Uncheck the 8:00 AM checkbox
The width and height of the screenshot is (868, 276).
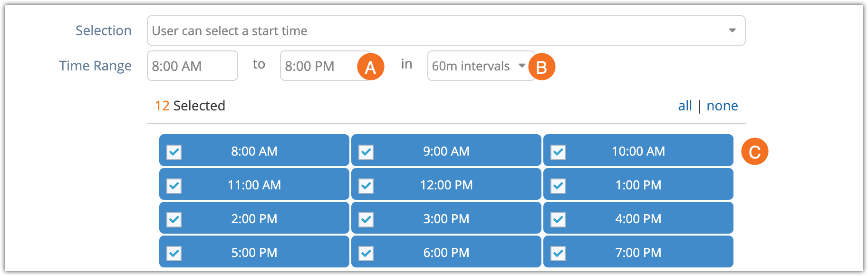[x=174, y=152]
